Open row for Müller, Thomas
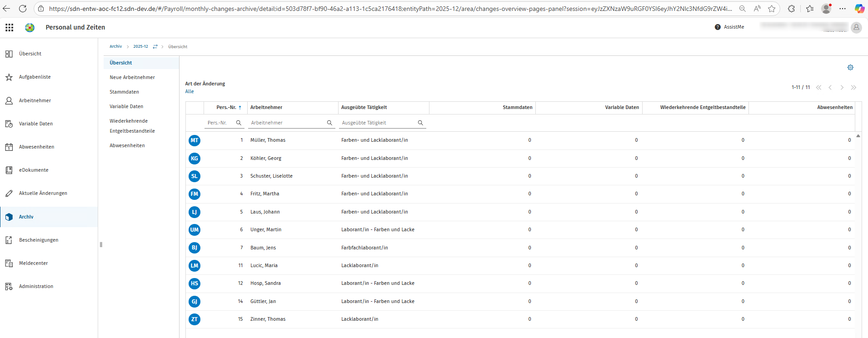The height and width of the screenshot is (338, 868). coord(520,140)
